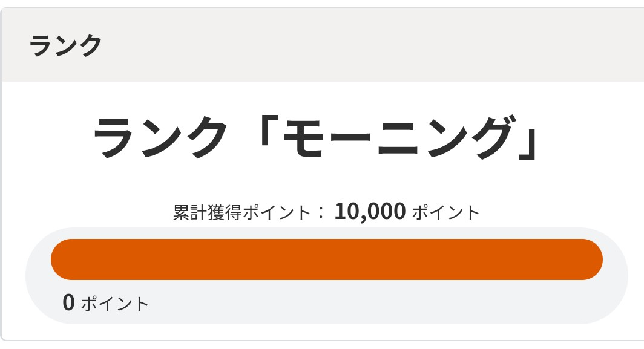644x349 pixels.
Task: Click ポイント unit after the 10,000 value
Action: point(446,213)
